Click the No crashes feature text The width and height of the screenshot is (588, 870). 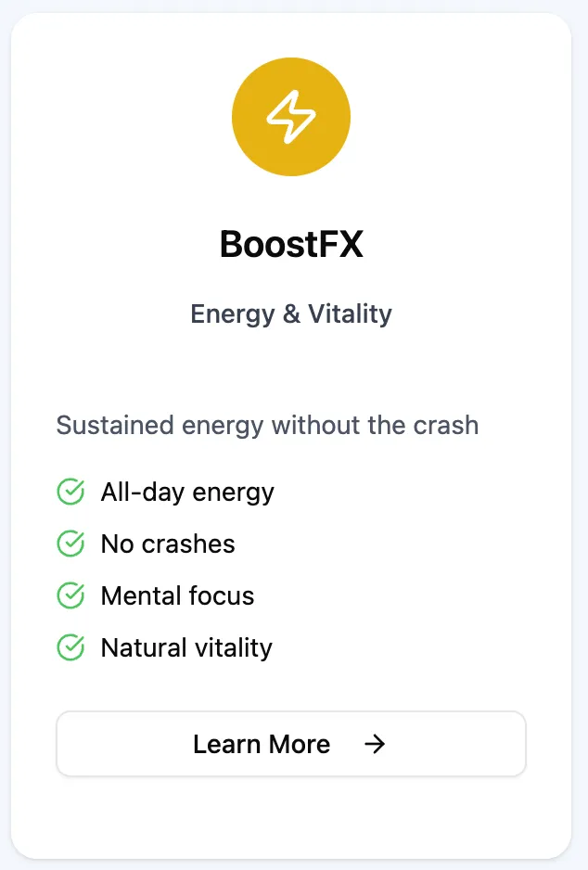168,544
